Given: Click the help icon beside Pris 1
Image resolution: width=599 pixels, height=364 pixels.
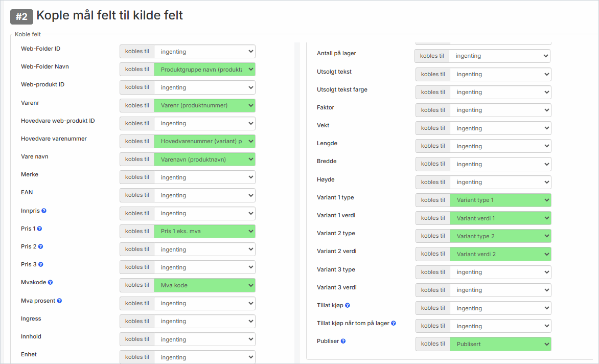Looking at the screenshot, I should [x=39, y=229].
